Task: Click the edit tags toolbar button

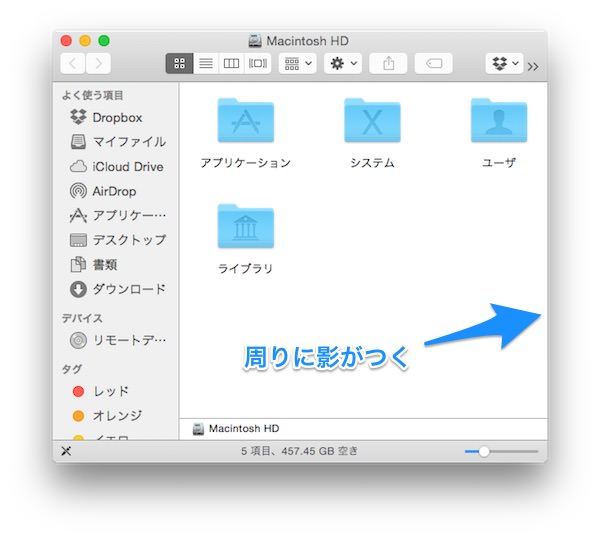Action: [434, 63]
